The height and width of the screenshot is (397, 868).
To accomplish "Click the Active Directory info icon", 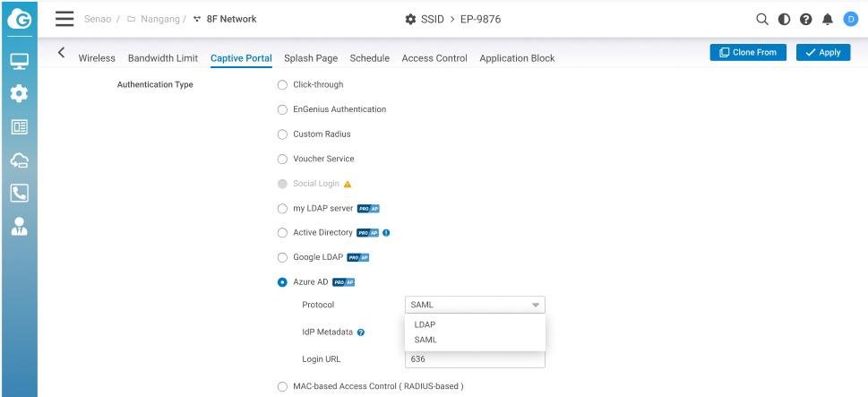I will point(386,232).
